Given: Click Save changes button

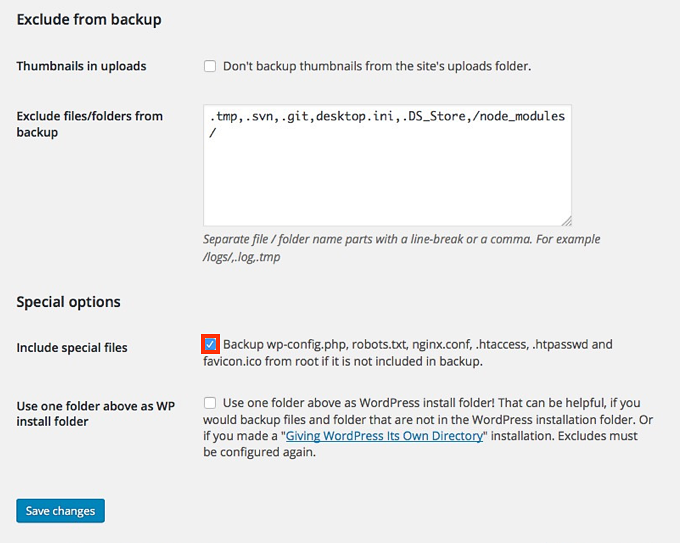Looking at the screenshot, I should 60,511.
